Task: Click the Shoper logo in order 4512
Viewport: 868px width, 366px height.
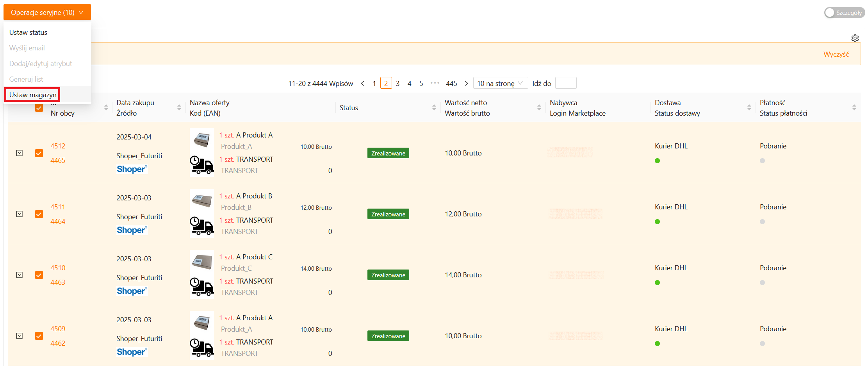Action: point(132,169)
